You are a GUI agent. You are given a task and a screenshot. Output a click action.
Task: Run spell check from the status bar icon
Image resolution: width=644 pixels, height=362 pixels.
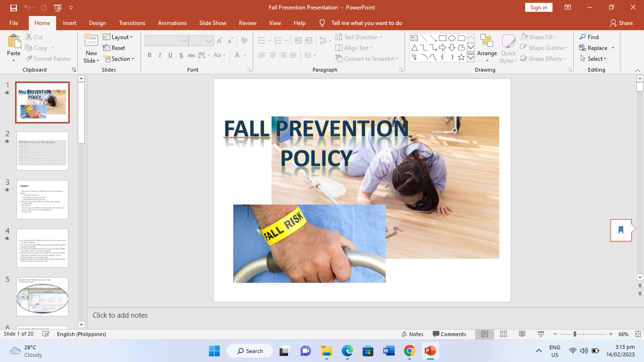coord(46,334)
